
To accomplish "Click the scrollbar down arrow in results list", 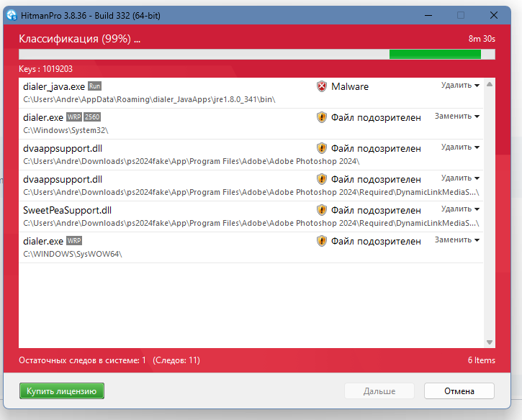I will tap(490, 342).
